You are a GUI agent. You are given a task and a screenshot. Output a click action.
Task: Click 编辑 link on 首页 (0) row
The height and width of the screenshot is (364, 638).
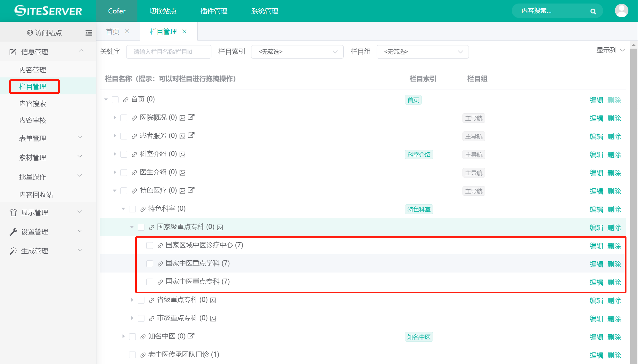tap(596, 100)
